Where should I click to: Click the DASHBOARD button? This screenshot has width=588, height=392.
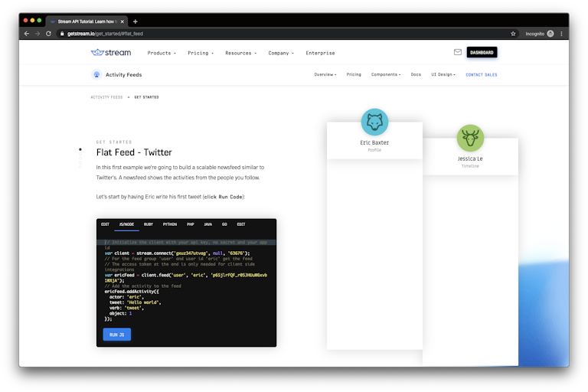click(482, 52)
